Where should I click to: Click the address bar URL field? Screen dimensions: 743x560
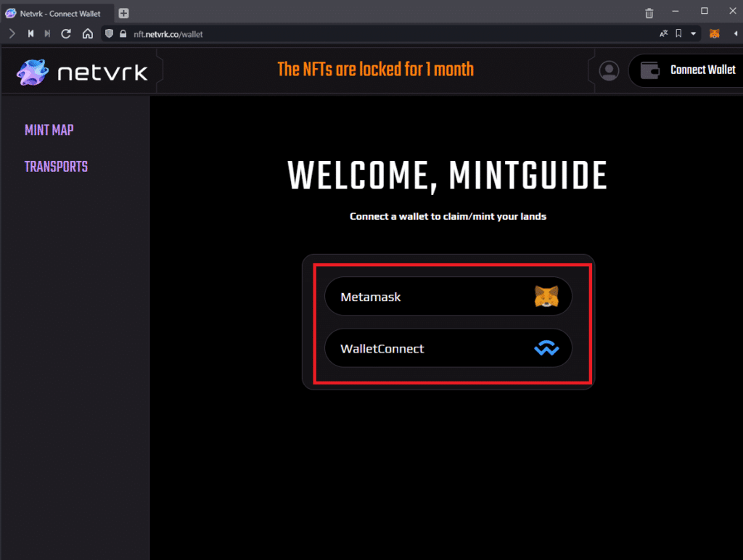click(363, 33)
